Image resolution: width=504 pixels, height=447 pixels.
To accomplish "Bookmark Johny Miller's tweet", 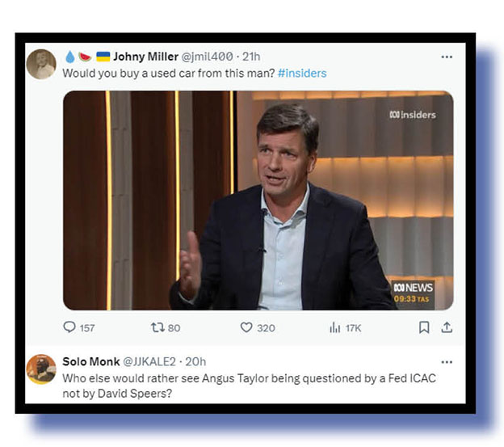I will pos(423,327).
